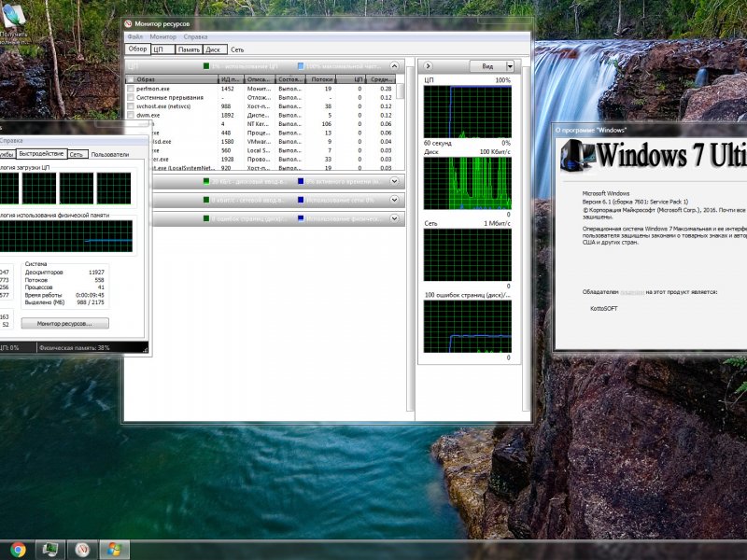Click 'Физическая память: 38%' status text
747x560 pixels.
[75, 348]
